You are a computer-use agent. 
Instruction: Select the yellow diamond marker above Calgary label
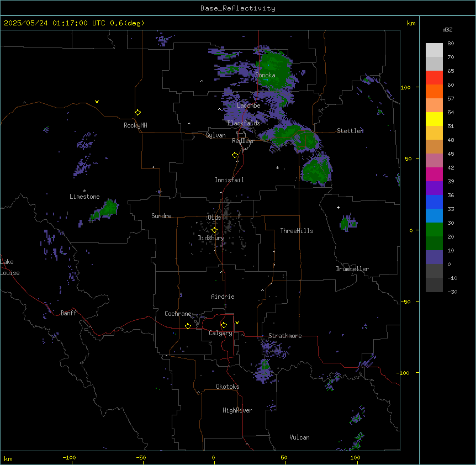pos(224,325)
